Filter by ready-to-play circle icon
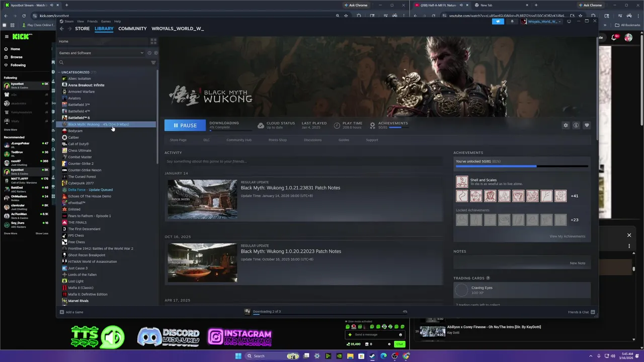Image resolution: width=644 pixels, height=362 pixels. coord(155,53)
